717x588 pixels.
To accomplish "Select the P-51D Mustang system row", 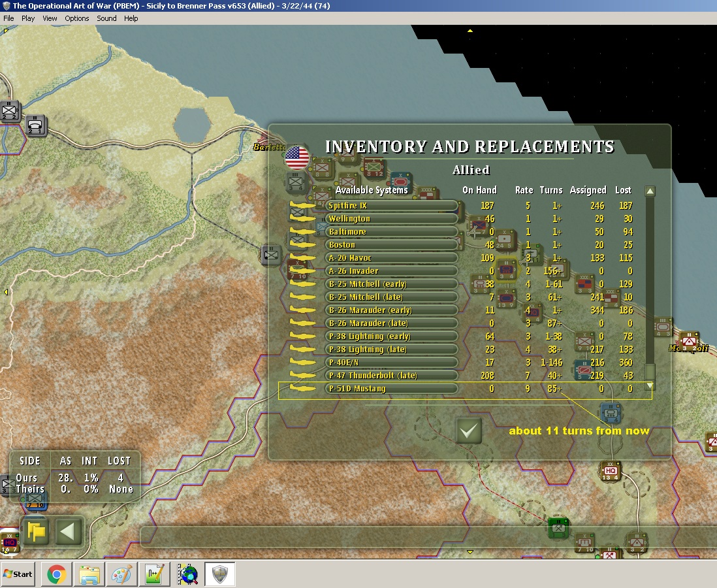I will (391, 389).
